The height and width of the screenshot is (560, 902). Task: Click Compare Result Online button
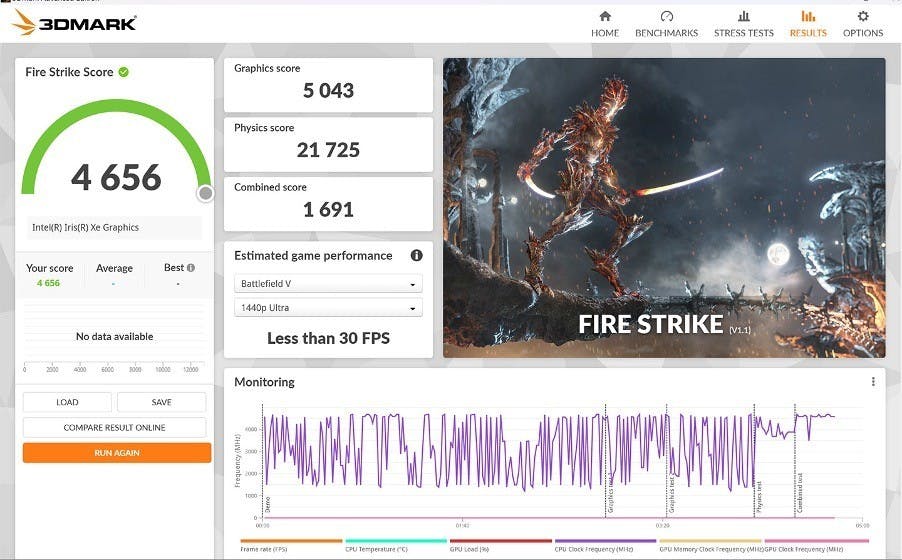tap(116, 428)
